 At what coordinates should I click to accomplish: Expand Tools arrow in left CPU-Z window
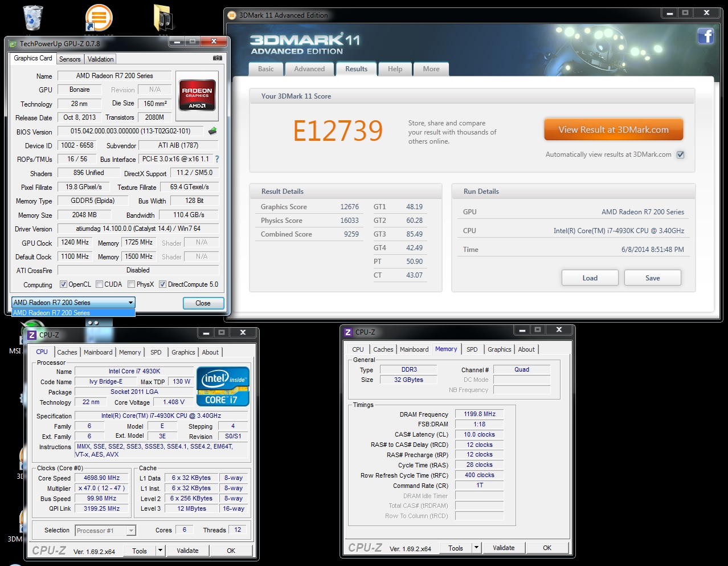click(160, 551)
